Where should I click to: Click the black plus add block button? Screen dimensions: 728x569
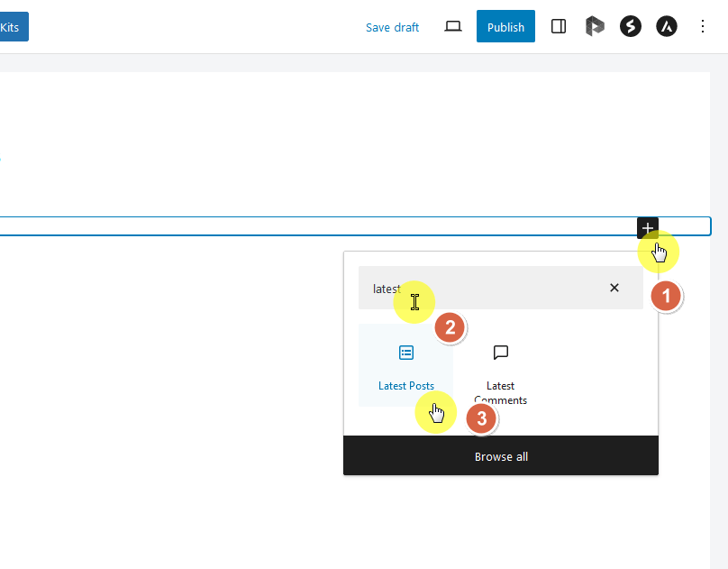click(x=647, y=228)
